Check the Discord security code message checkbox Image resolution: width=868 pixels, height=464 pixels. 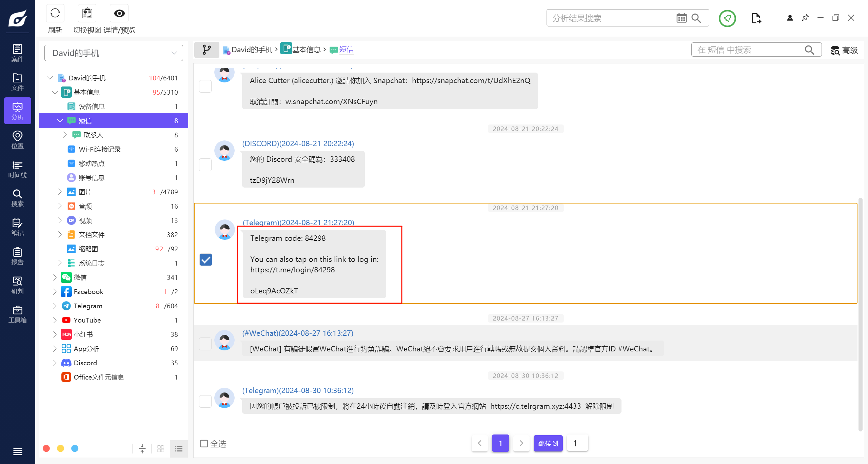click(x=205, y=165)
